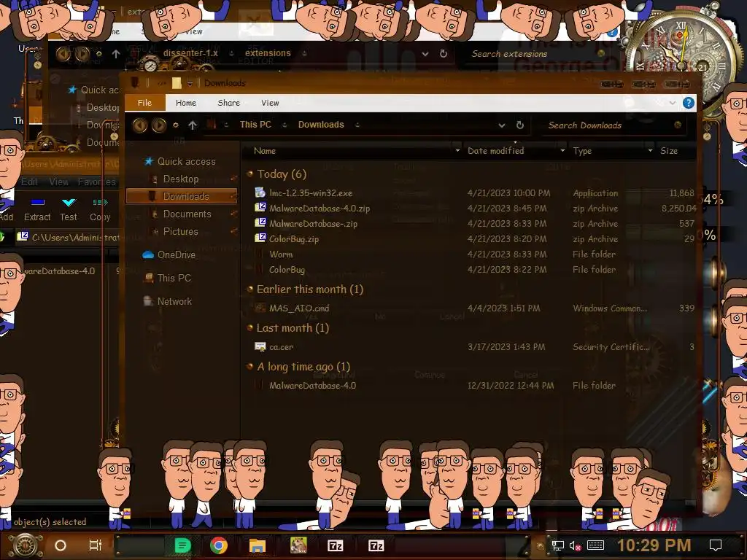This screenshot has height=560, width=747.
Task: Open Google Chrome from the taskbar
Action: (x=219, y=545)
